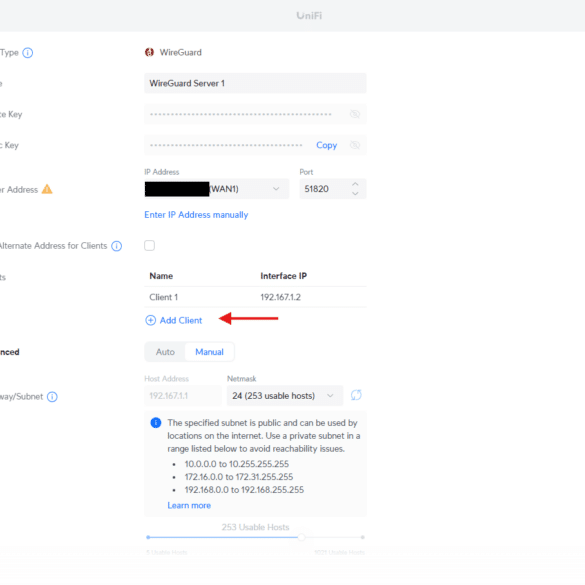Click the 192.167.1.2 interface IP cell
Viewport: 585px width, 585px height.
point(281,297)
